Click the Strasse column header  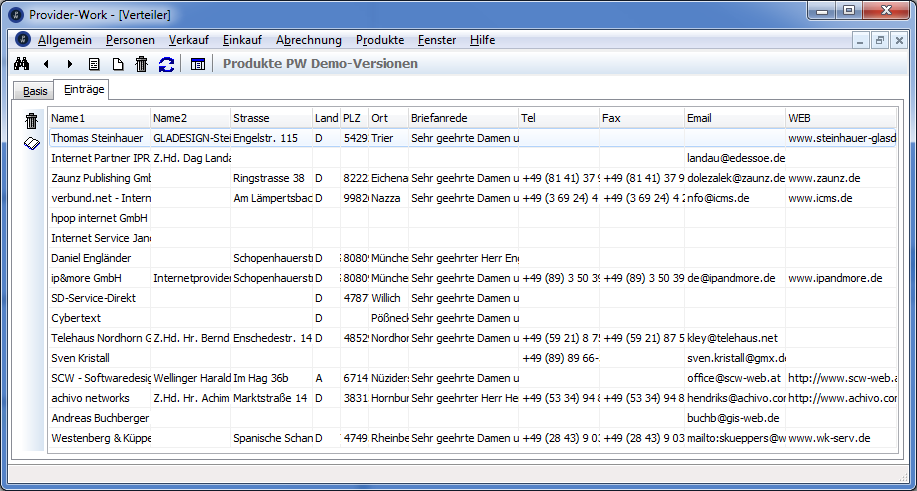coord(271,118)
